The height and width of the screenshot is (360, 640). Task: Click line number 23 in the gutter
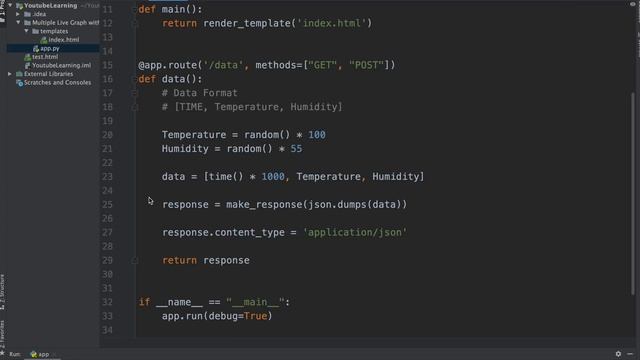(x=107, y=177)
